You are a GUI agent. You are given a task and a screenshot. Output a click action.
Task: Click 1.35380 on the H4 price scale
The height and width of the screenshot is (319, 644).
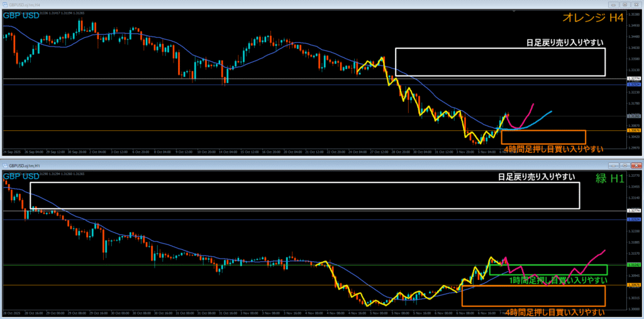[x=633, y=14]
